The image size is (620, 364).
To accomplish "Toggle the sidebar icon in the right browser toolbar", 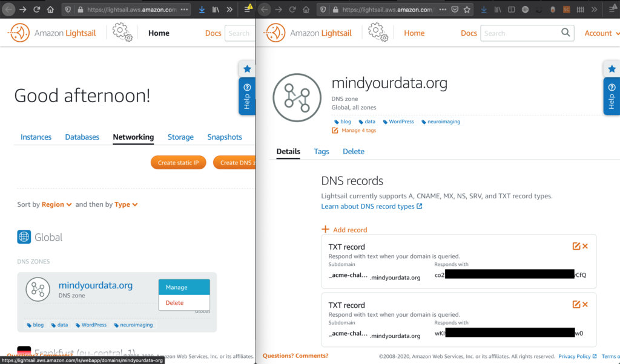I will 511,10.
